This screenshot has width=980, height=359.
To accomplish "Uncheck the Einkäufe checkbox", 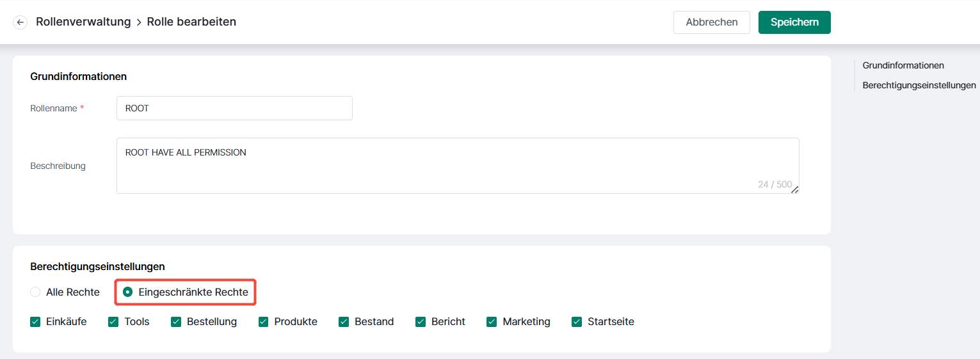I will [x=35, y=322].
